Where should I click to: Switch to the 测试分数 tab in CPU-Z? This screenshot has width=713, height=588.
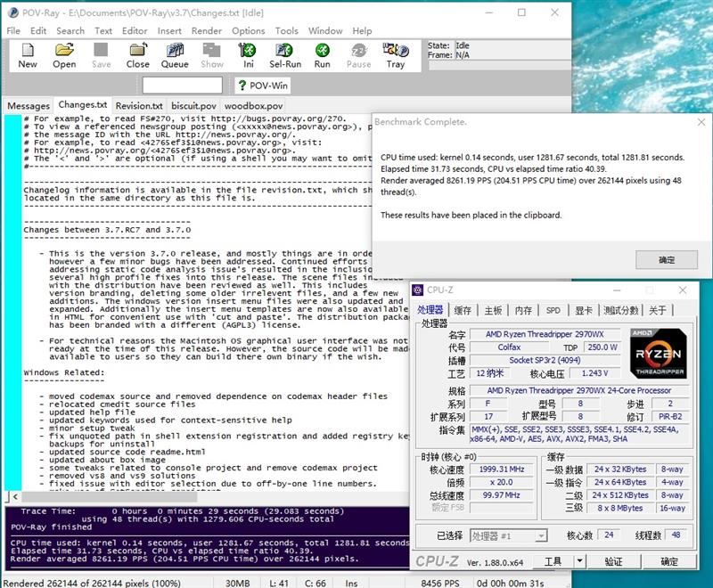[620, 310]
